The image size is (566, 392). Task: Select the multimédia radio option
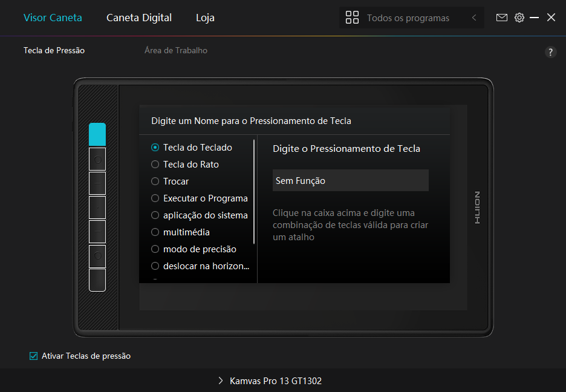(x=155, y=232)
